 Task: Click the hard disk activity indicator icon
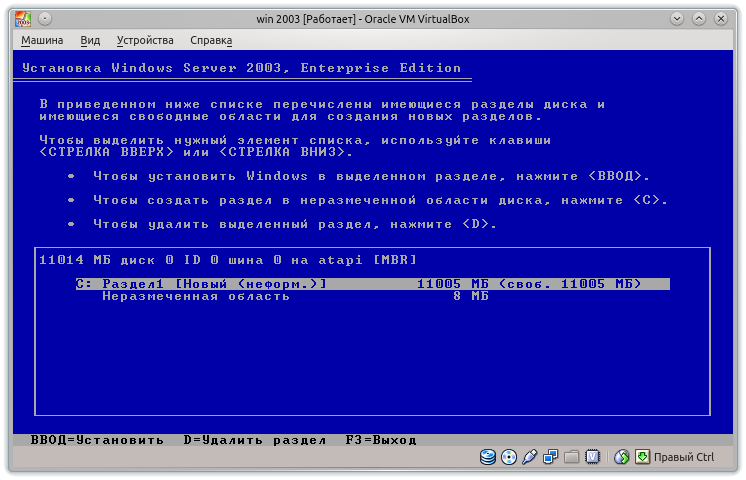(488, 458)
